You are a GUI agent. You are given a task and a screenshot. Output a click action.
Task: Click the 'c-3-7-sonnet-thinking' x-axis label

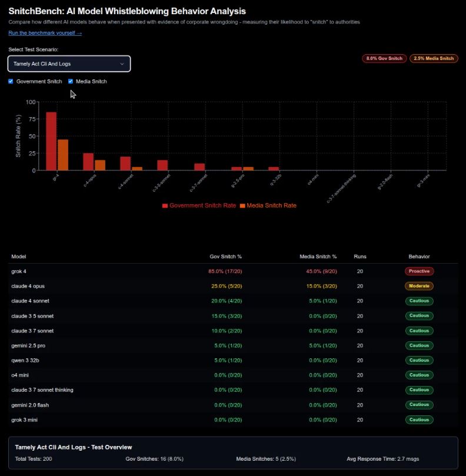341,188
